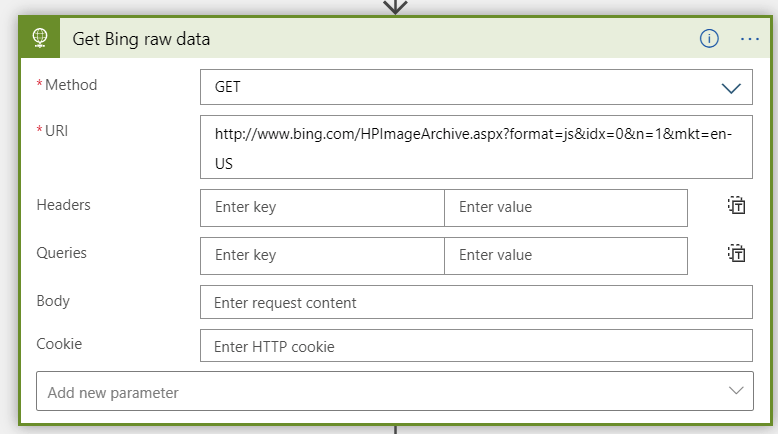Image resolution: width=778 pixels, height=434 pixels.
Task: Click the connector line below the action
Action: click(x=395, y=430)
